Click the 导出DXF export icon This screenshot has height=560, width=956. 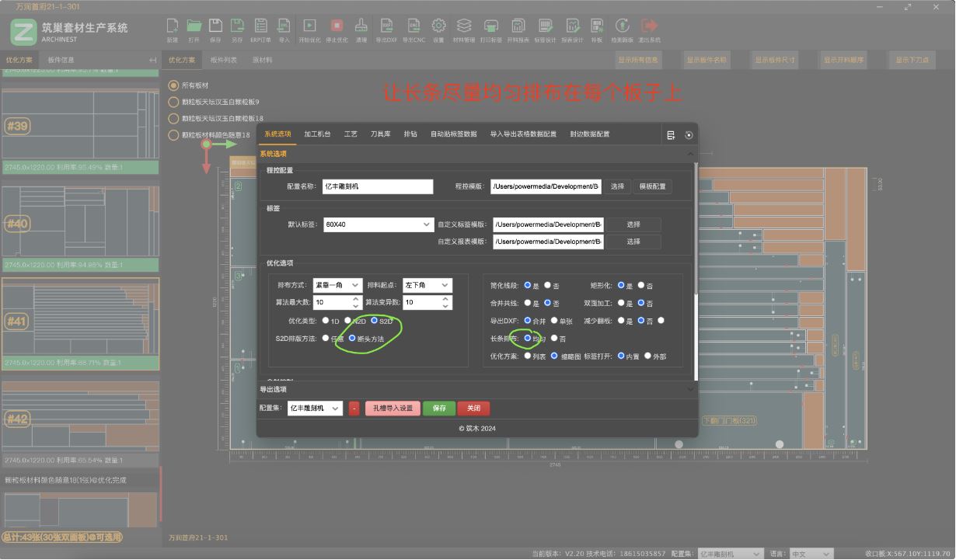(386, 26)
